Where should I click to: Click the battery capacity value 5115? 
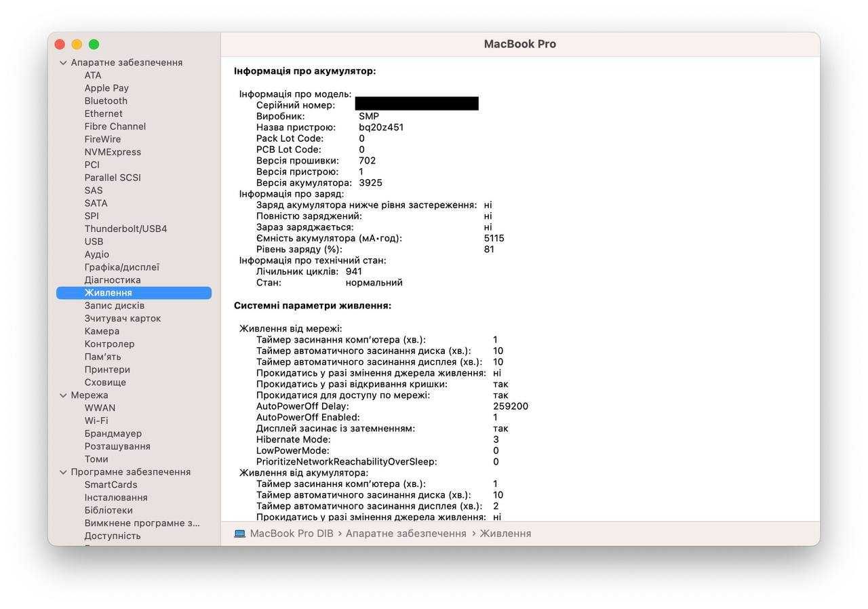pos(494,238)
